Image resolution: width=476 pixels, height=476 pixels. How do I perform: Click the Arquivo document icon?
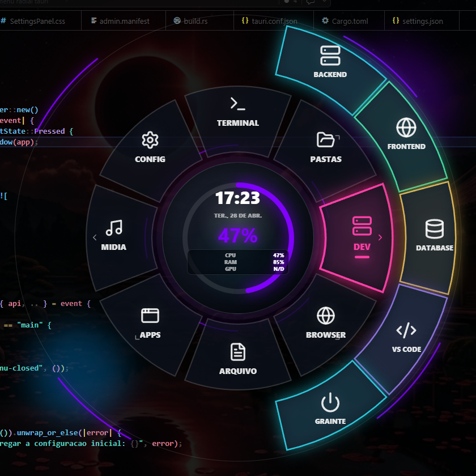click(x=238, y=350)
